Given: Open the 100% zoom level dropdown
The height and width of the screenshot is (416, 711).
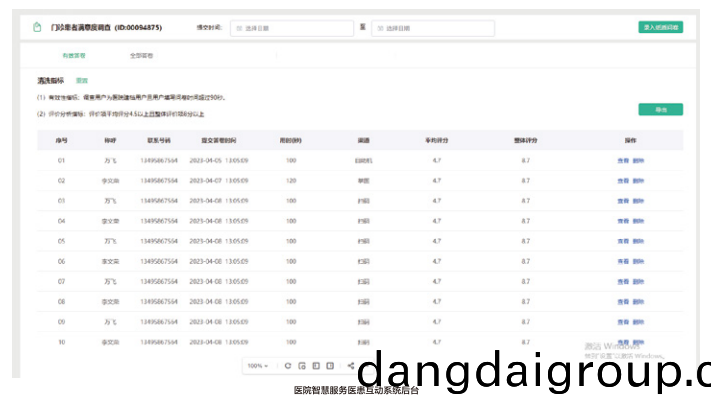Looking at the screenshot, I should [258, 366].
